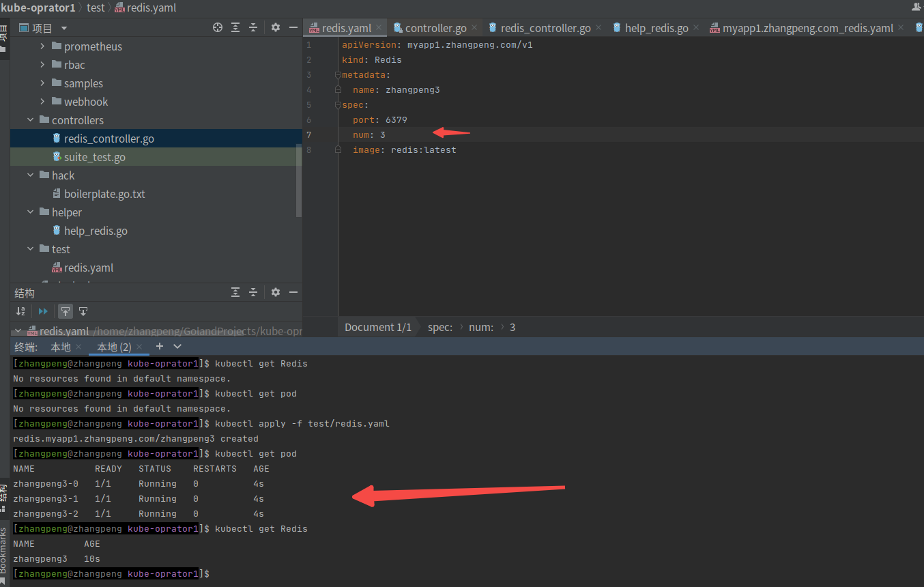Place cursor on 'port: 6379' line
The width and height of the screenshot is (924, 587).
tap(379, 119)
